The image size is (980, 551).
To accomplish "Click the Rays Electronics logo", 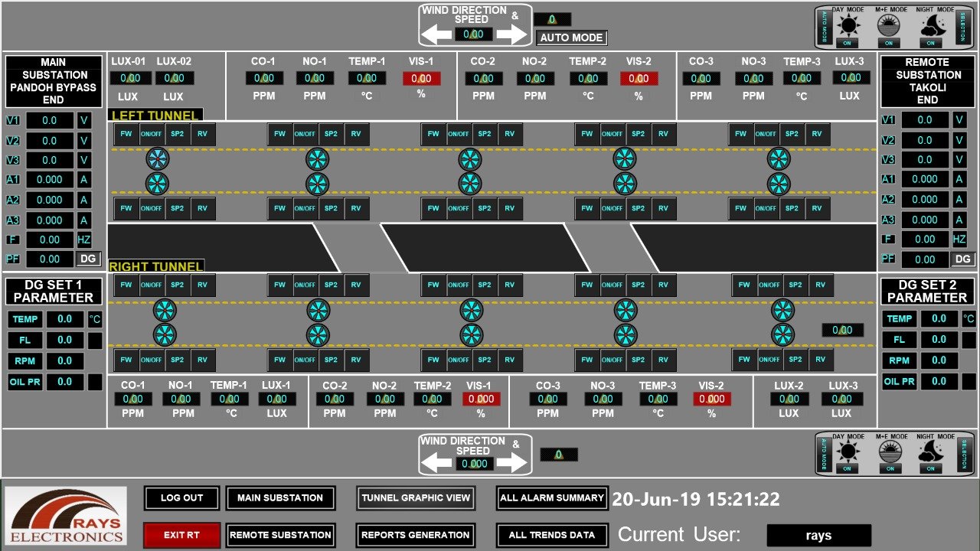I will (x=66, y=516).
